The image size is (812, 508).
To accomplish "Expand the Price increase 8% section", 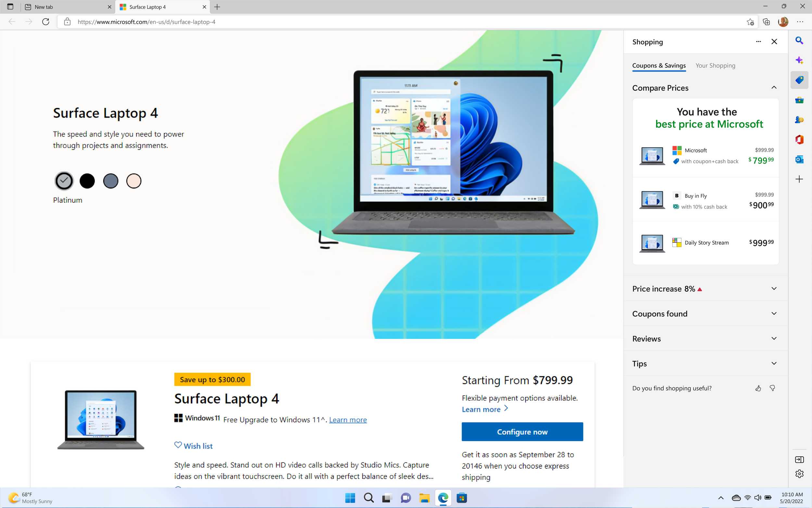I will click(705, 289).
